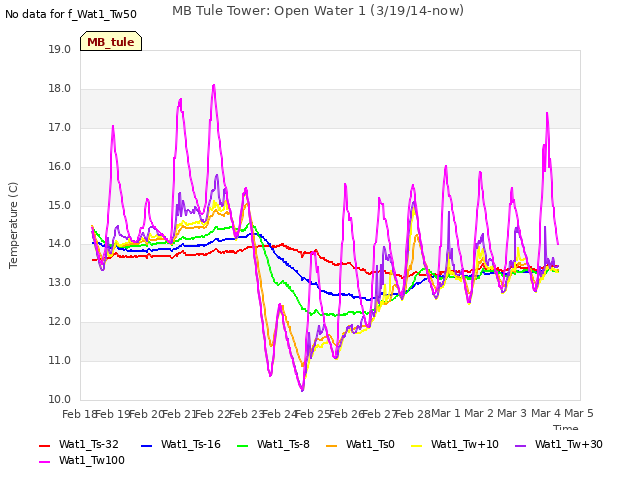Select the Wat1_Ts-16 legend label
The width and height of the screenshot is (640, 480).
[191, 444]
